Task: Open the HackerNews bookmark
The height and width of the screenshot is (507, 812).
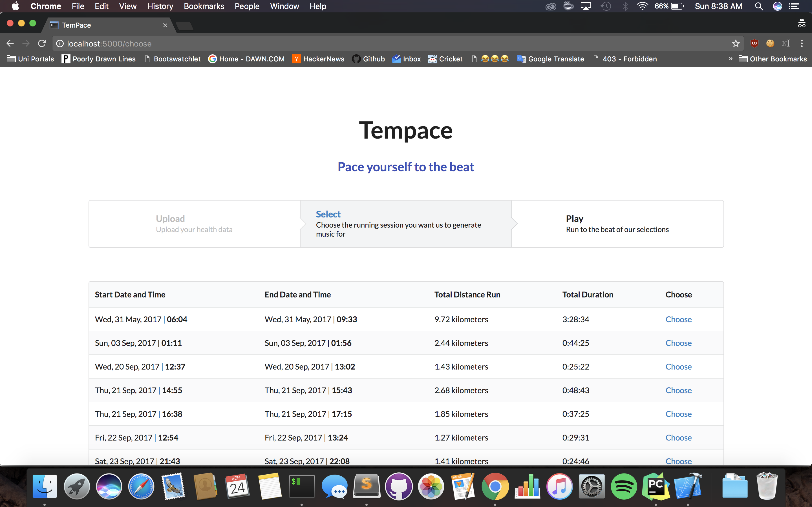Action: pos(318,59)
